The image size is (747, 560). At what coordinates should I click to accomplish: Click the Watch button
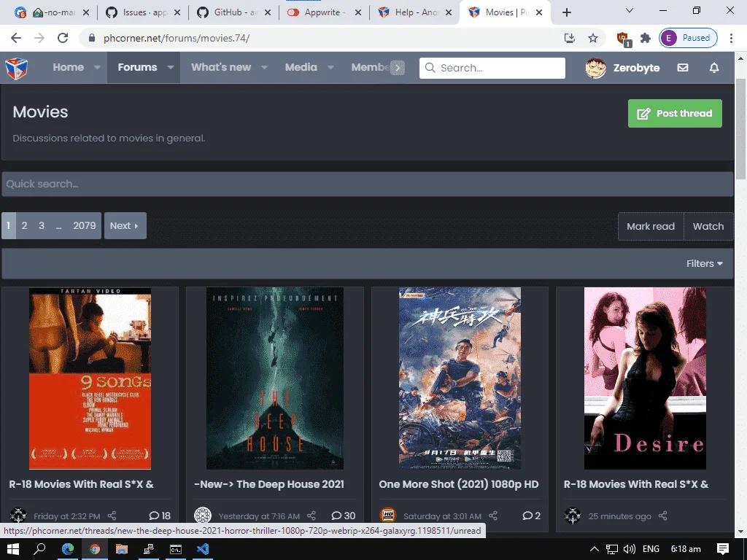(x=708, y=226)
